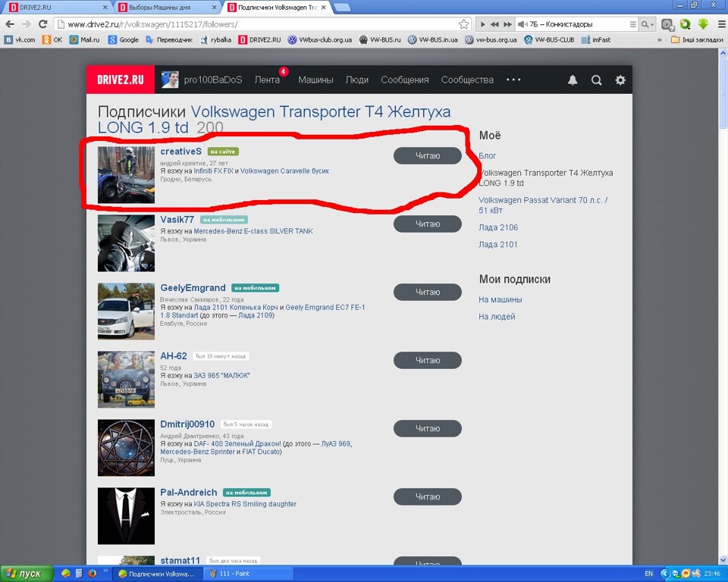Open the Сообщества menu item
This screenshot has width=728, height=582.
[467, 80]
